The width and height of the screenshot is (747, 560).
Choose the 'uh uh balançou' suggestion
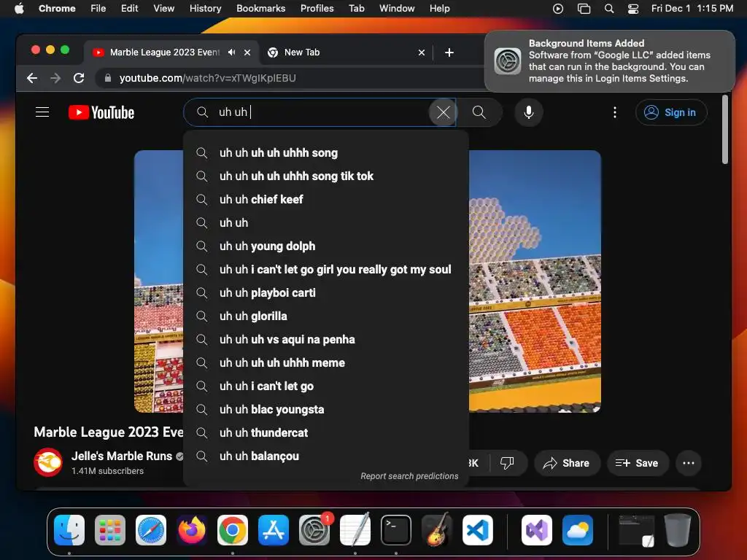coord(326,456)
